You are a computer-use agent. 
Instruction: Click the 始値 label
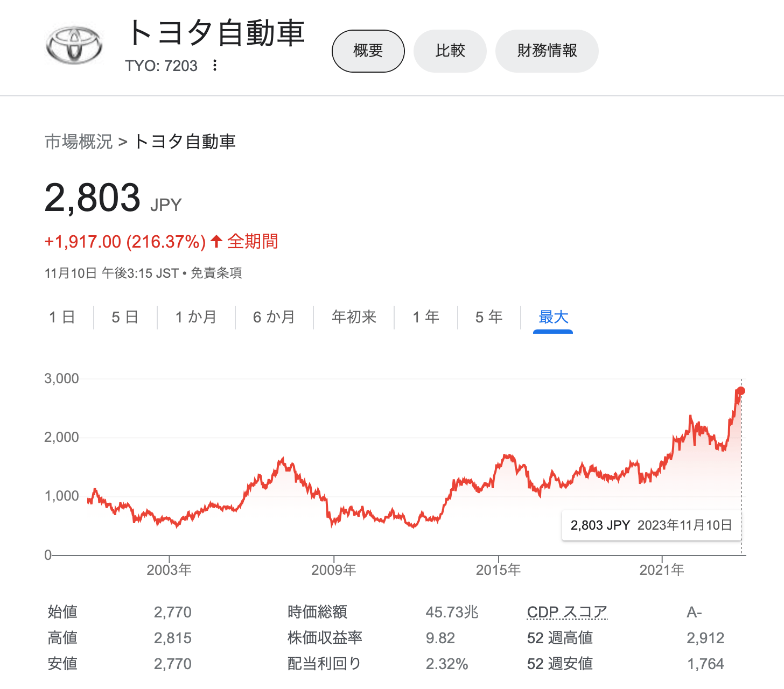[x=62, y=612]
